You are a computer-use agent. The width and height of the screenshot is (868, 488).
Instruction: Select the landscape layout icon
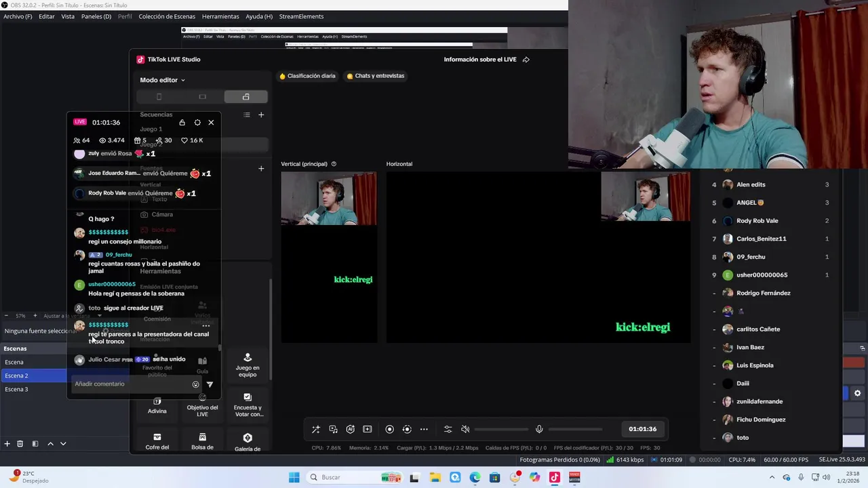point(202,97)
